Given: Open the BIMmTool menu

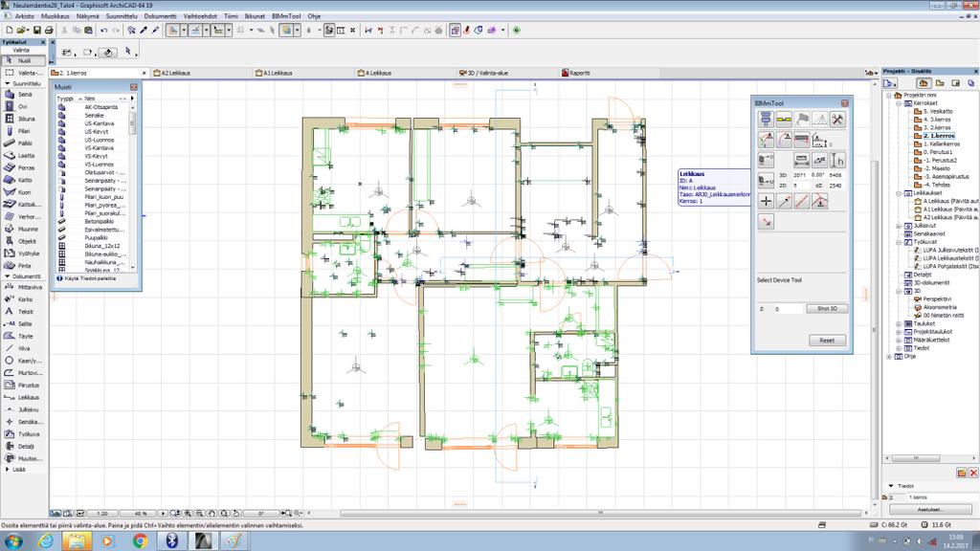Looking at the screenshot, I should [286, 16].
